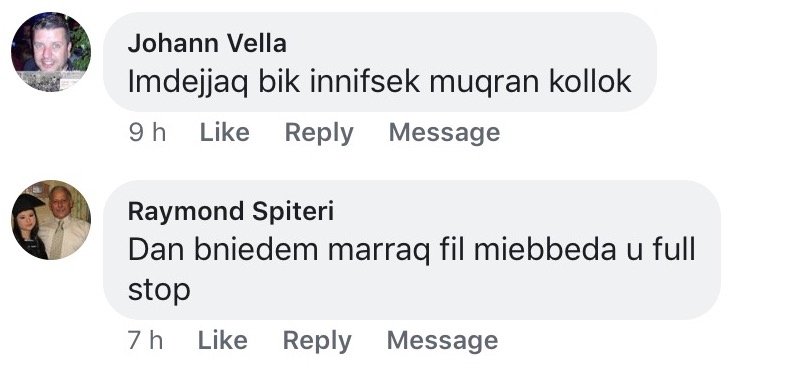
Task: Open Johann Vella's profile picture
Action: (x=51, y=52)
